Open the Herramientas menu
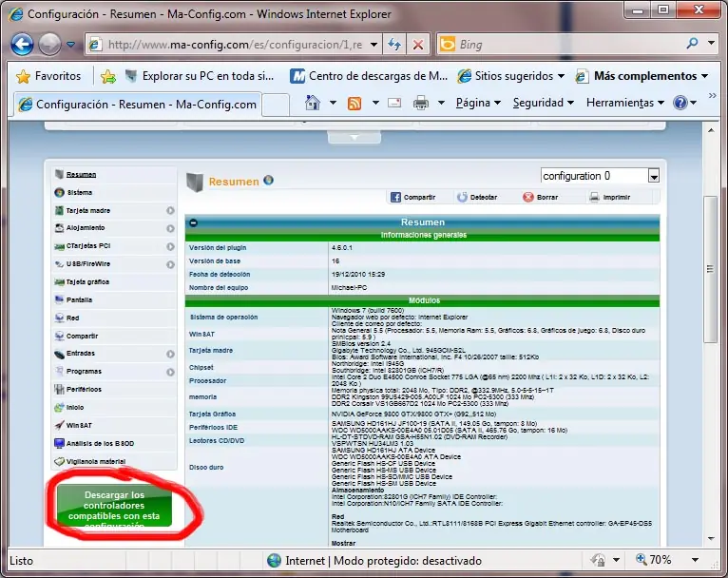The image size is (728, 578). pos(625,103)
